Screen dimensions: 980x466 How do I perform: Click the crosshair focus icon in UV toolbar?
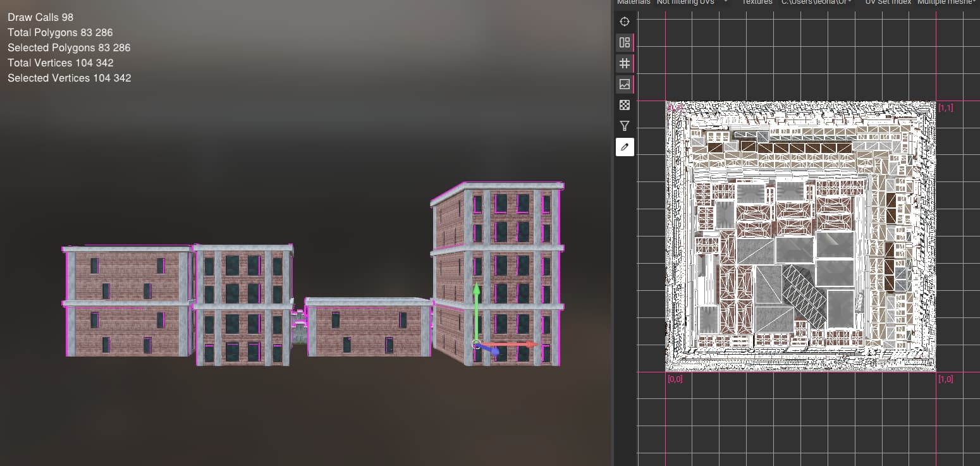[x=625, y=21]
